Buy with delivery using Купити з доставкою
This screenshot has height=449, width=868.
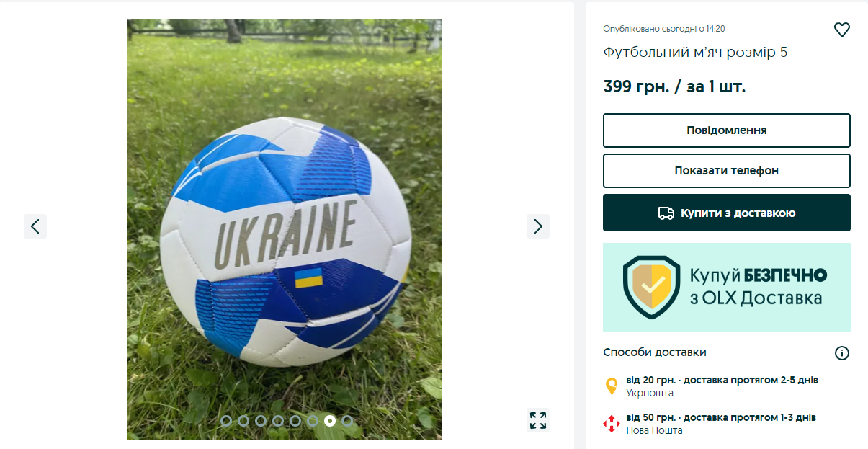click(x=727, y=213)
